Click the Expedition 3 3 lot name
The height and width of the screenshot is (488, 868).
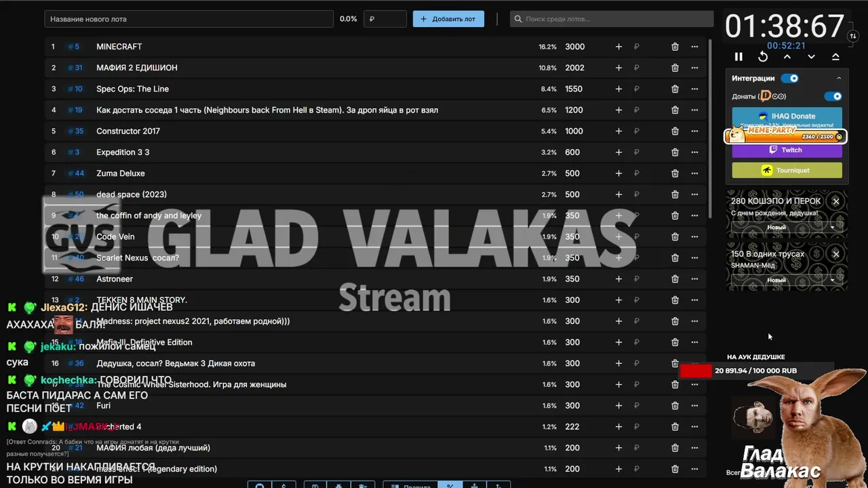(x=123, y=152)
